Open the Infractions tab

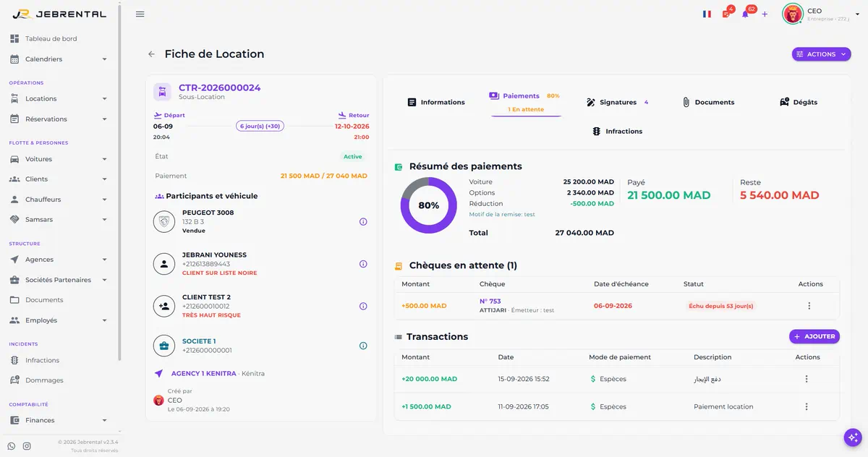tap(617, 132)
